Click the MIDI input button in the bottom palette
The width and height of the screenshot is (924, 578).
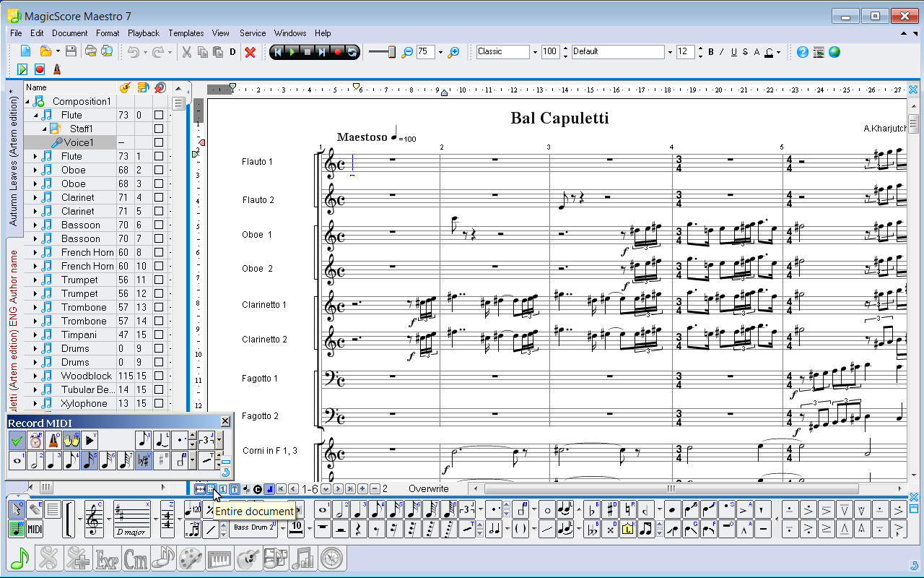point(35,529)
